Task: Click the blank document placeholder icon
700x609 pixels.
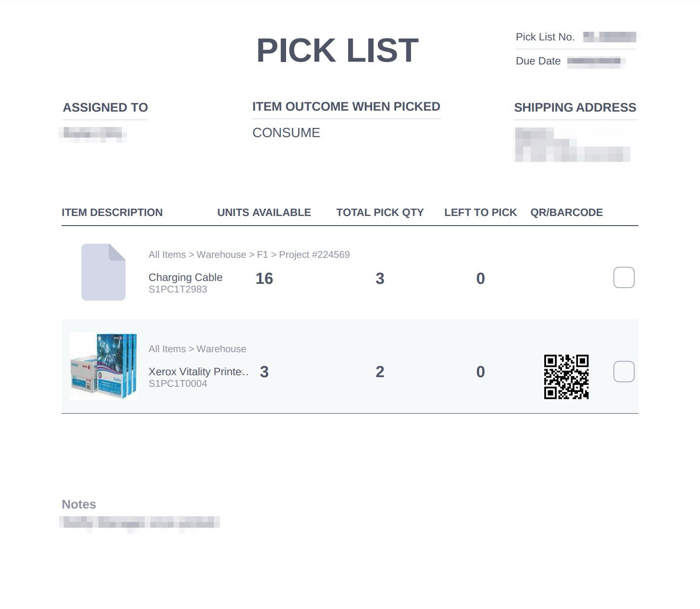Action: point(103,272)
